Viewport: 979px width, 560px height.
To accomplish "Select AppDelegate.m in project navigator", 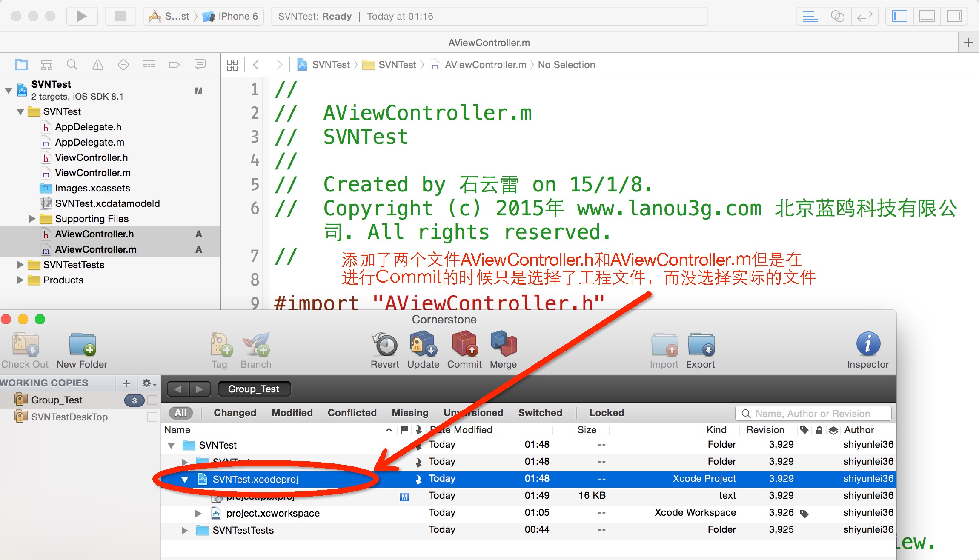I will pos(90,142).
